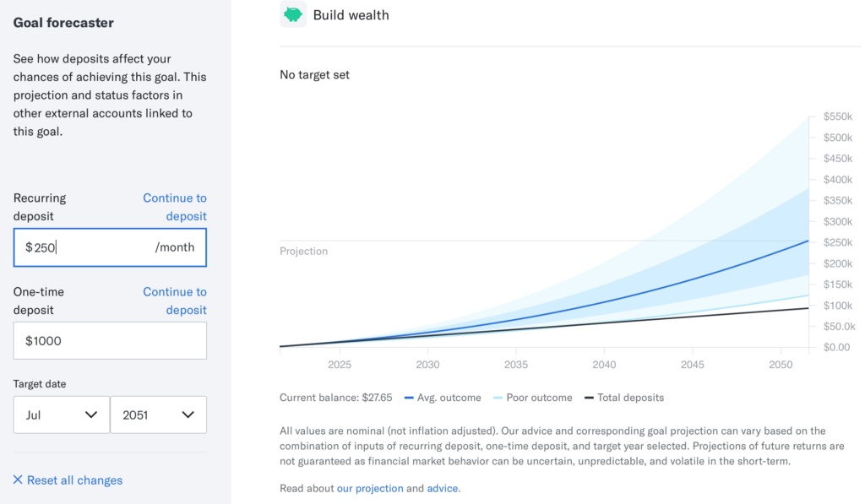Select the Jul target month combo box
This screenshot has width=865, height=504.
(61, 415)
